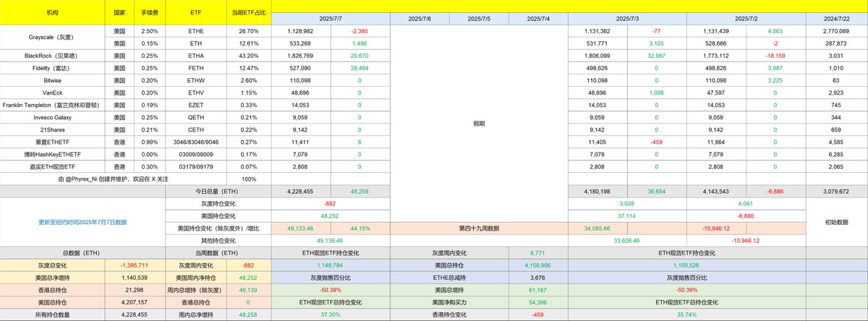Select the red -2,380 change cell
The height and width of the screenshot is (321, 868).
[360, 31]
